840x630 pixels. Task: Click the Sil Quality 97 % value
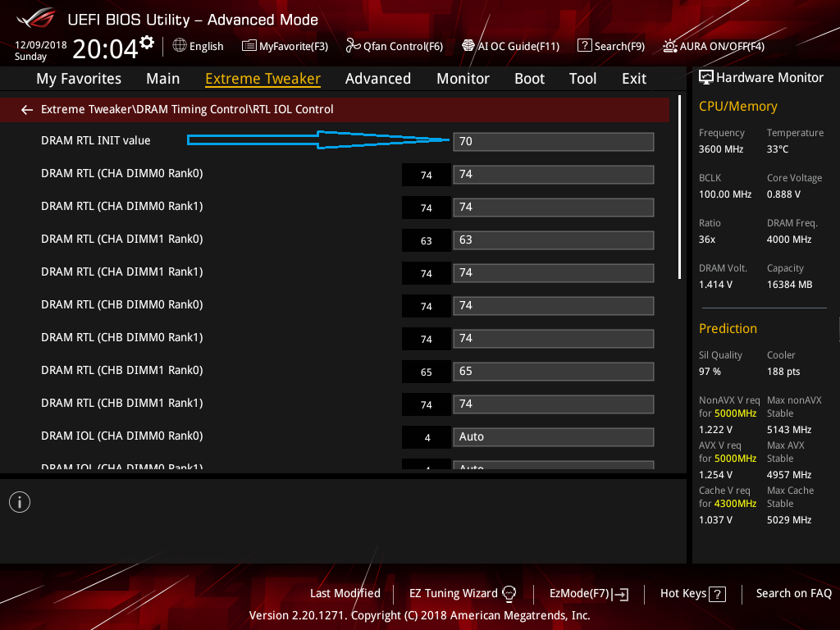pyautogui.click(x=710, y=372)
